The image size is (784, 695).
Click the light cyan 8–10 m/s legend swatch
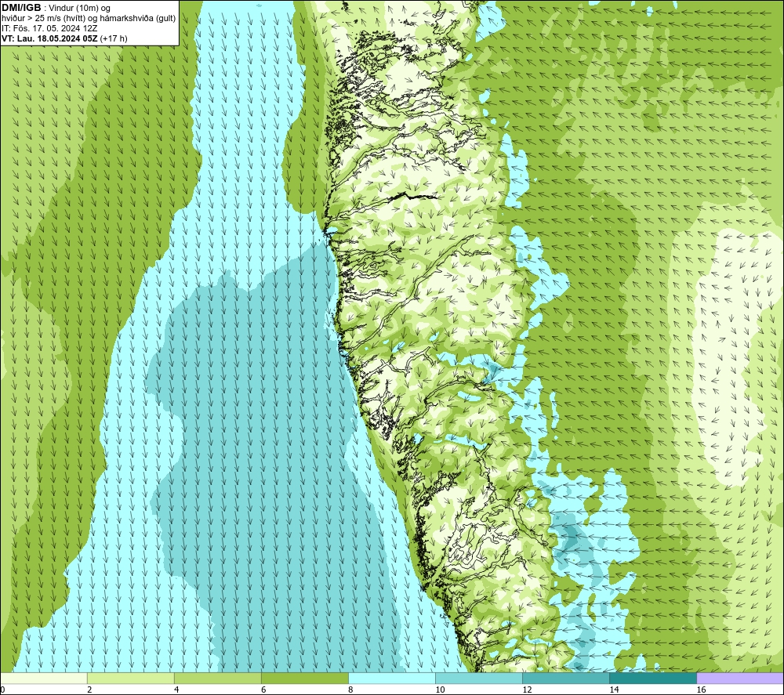(392, 679)
